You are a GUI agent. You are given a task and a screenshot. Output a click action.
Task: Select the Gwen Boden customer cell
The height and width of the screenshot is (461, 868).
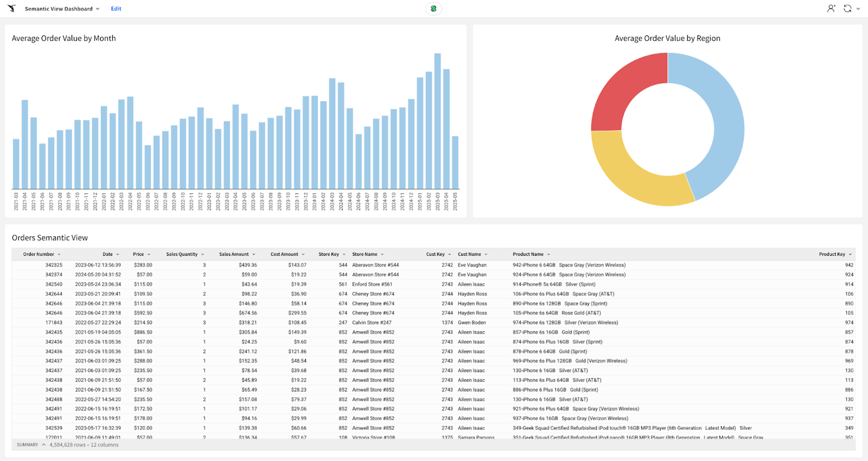(x=471, y=323)
